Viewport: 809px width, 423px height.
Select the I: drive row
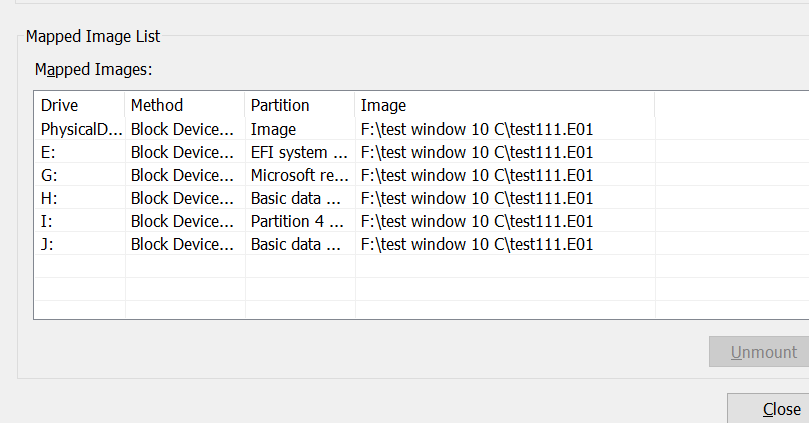coord(48,221)
